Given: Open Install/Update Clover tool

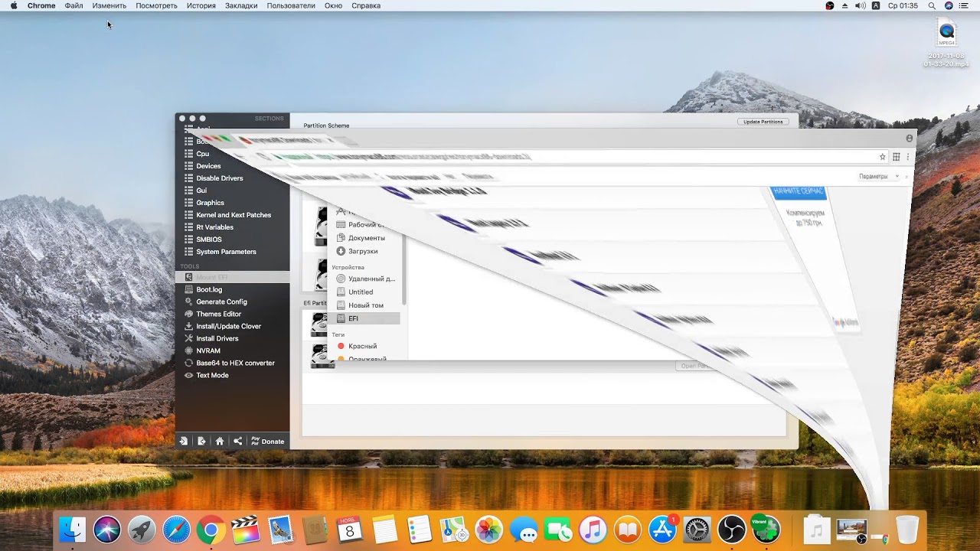Looking at the screenshot, I should click(x=228, y=326).
